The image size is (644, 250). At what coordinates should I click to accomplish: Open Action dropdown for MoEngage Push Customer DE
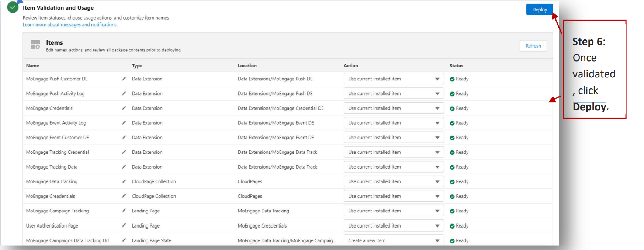click(394, 79)
